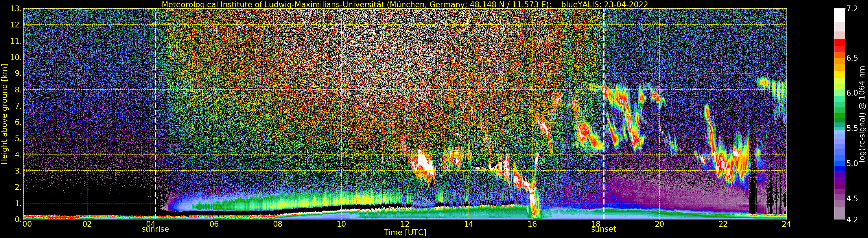The width and height of the screenshot is (868, 238).
Task: Click the white dashed sunrise marker line
Action: click(x=155, y=114)
